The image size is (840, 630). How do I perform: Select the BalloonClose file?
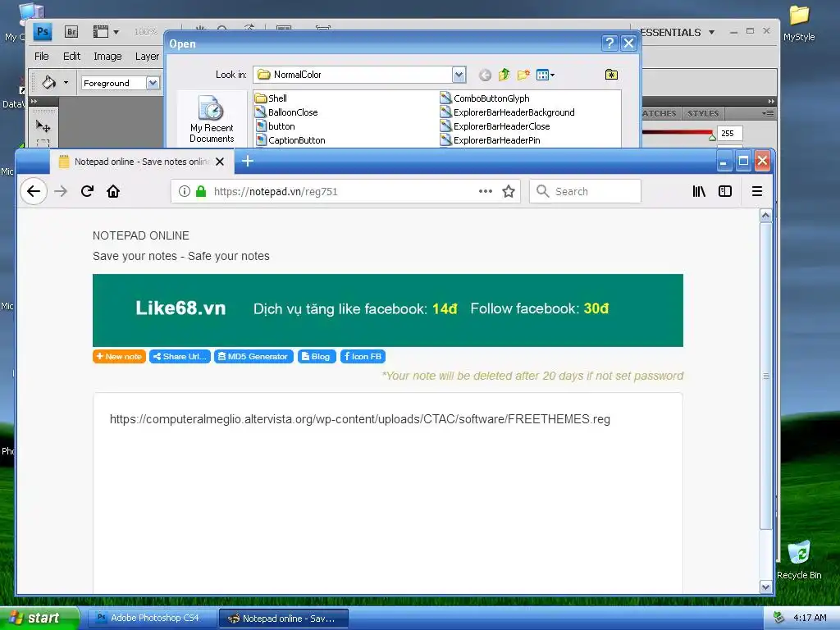pos(286,112)
